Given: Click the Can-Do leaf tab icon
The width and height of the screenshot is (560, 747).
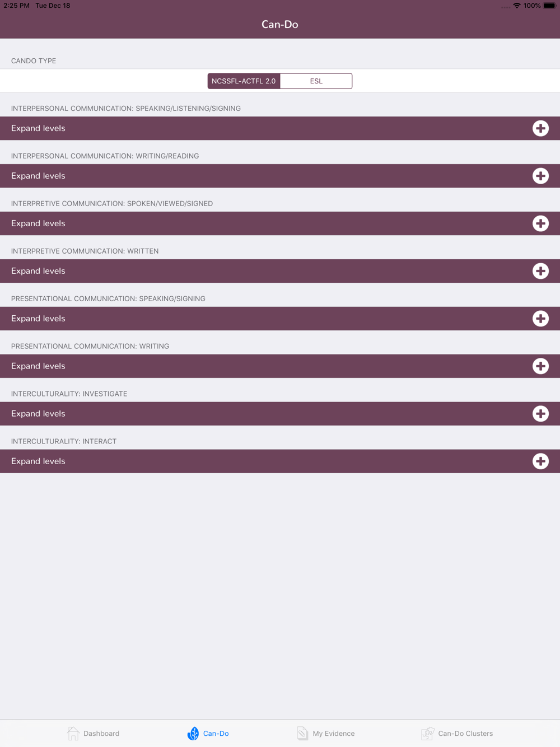Looking at the screenshot, I should pyautogui.click(x=193, y=733).
